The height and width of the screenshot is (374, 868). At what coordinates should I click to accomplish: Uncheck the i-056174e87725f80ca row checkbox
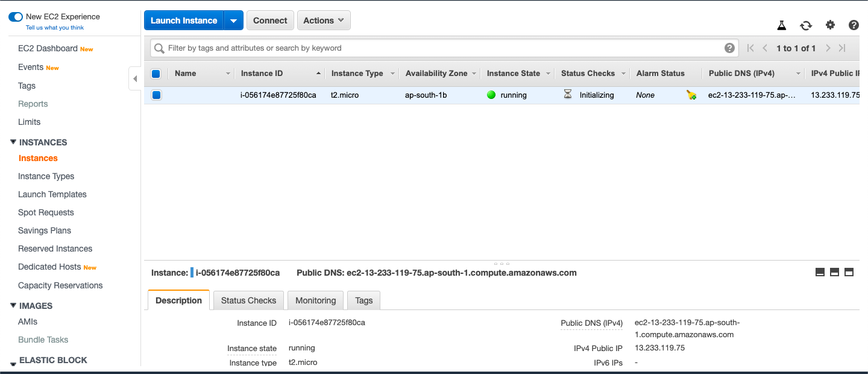click(x=156, y=95)
